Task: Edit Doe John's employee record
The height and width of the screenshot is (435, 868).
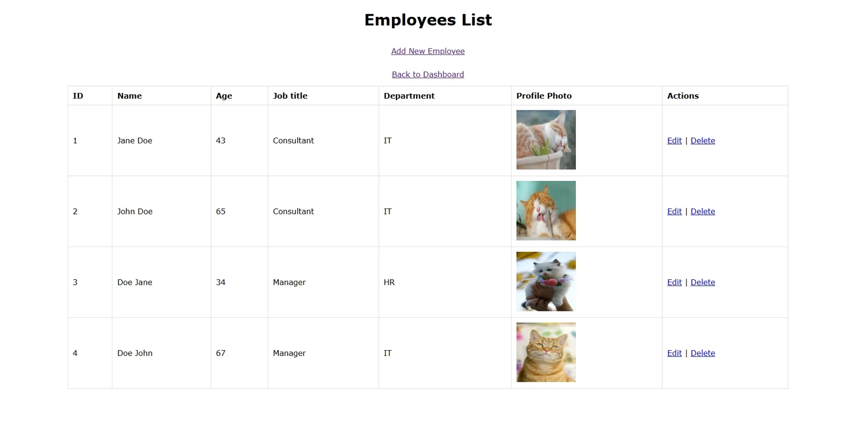Action: 674,353
